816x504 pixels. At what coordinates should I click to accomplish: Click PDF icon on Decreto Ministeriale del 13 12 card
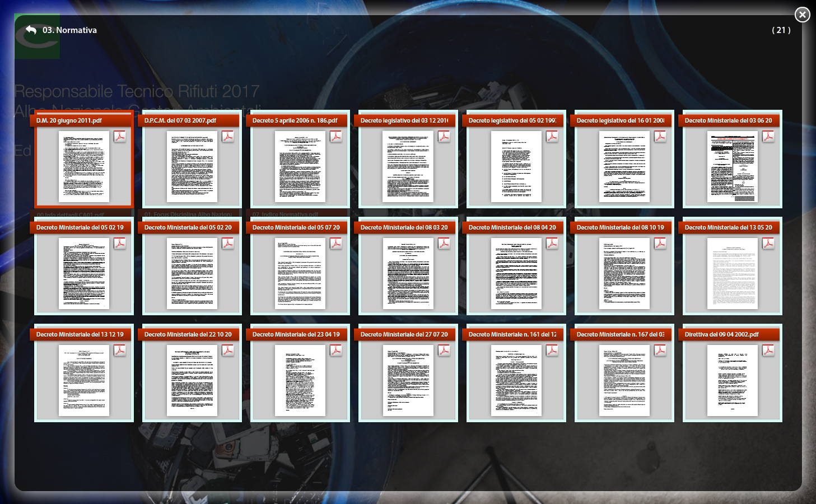[x=120, y=351]
